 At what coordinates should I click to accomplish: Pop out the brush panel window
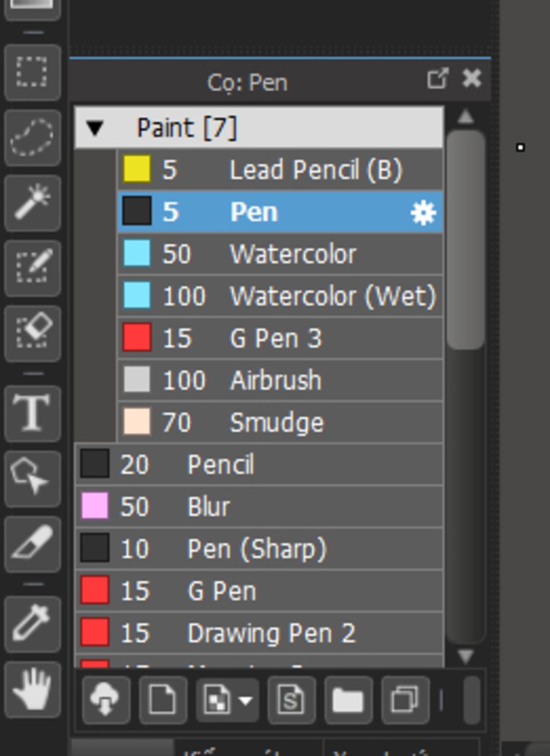(437, 79)
